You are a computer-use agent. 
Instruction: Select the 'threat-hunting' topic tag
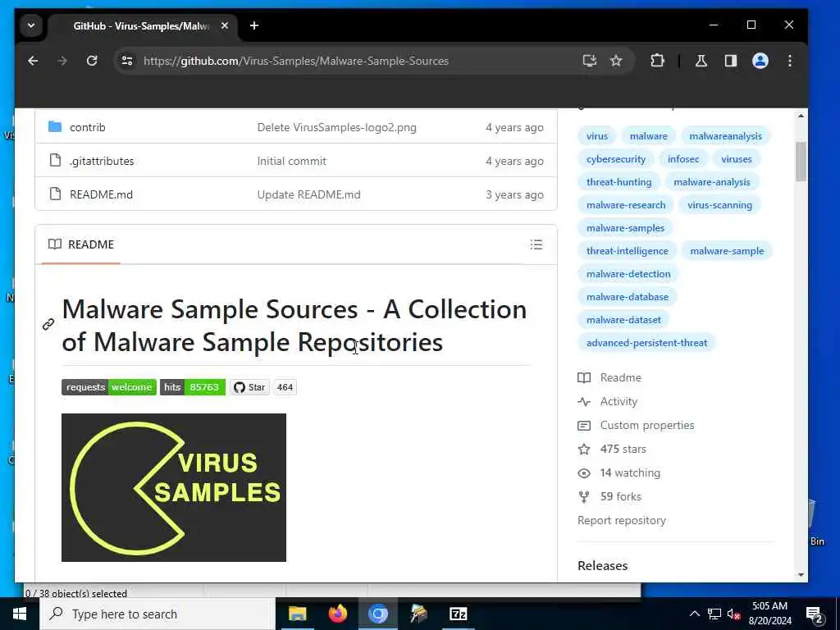[x=619, y=182]
